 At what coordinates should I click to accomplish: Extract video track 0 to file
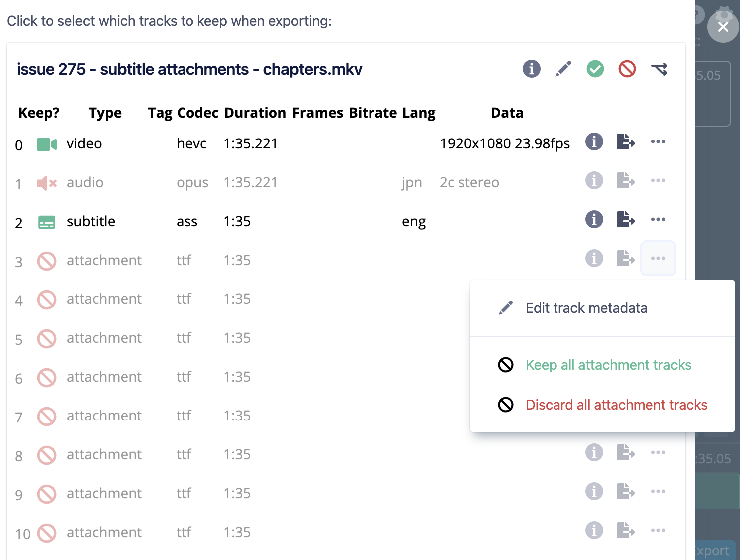pos(626,141)
